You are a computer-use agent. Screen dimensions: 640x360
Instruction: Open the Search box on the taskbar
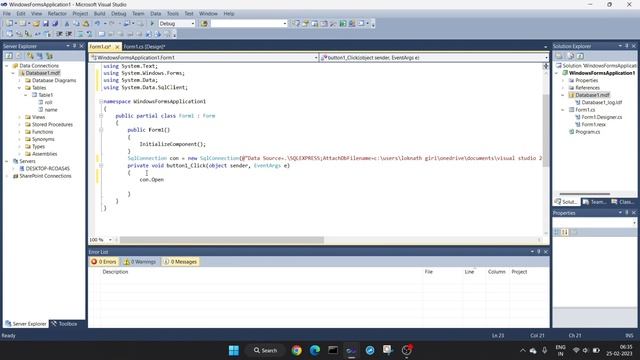tap(265, 350)
